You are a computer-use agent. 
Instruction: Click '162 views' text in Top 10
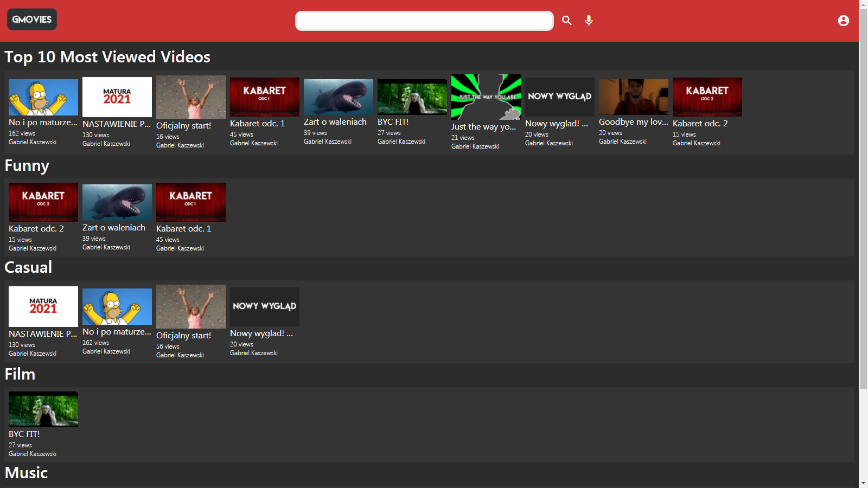click(x=22, y=133)
